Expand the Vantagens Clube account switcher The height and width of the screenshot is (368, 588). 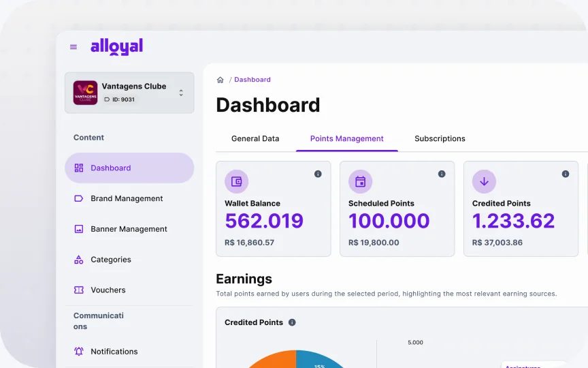click(x=181, y=93)
